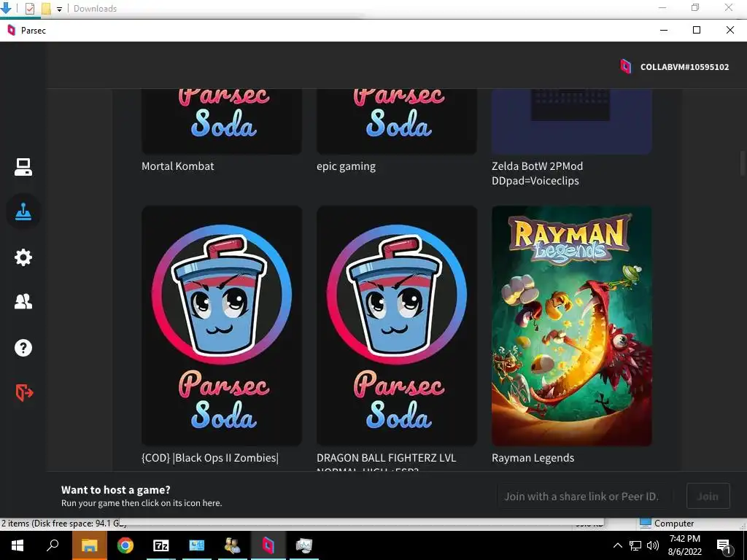Open the Zelda BotW 2PMod card thumbnail

[x=572, y=122]
